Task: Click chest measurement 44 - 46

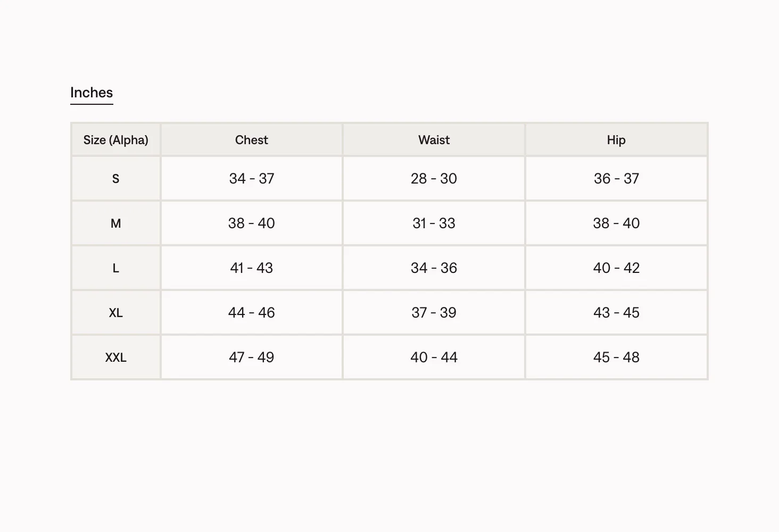Action: pyautogui.click(x=252, y=312)
